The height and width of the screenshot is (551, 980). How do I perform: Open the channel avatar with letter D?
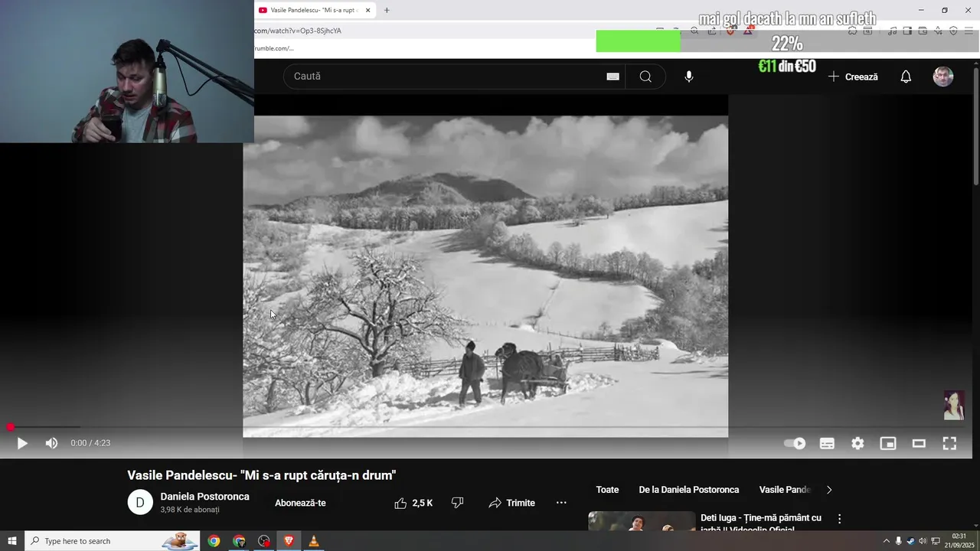tap(140, 503)
